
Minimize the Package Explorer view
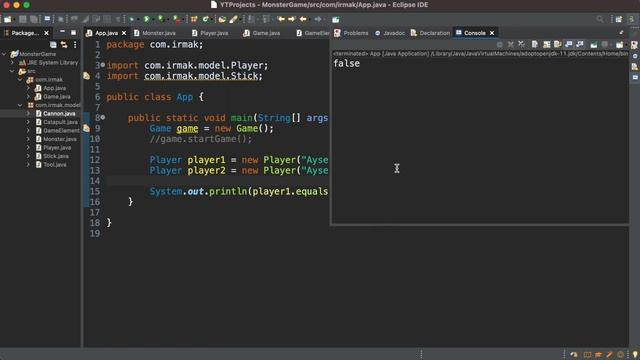click(x=62, y=32)
